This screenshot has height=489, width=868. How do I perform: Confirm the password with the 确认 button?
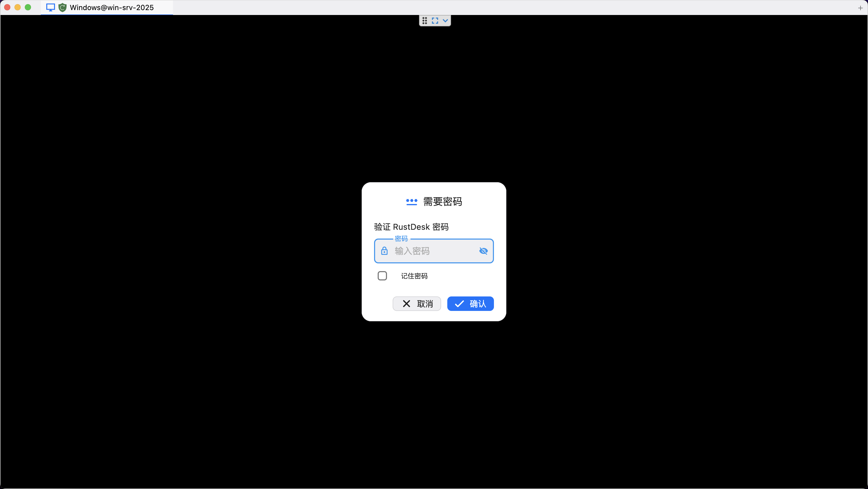pos(470,303)
